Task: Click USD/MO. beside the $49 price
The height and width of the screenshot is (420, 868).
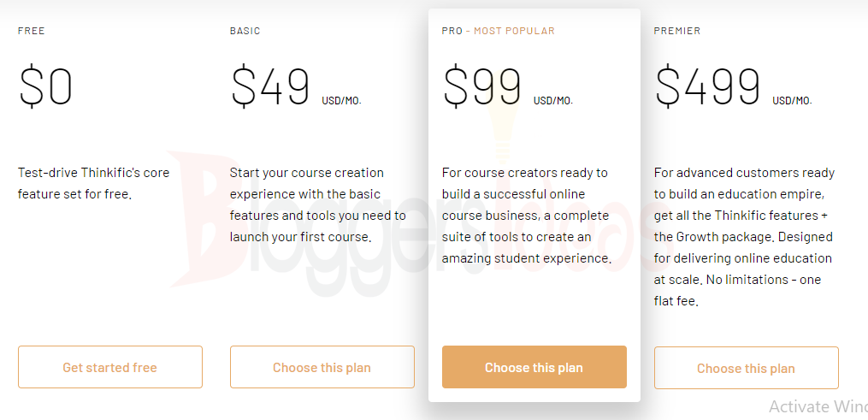Action: click(341, 101)
